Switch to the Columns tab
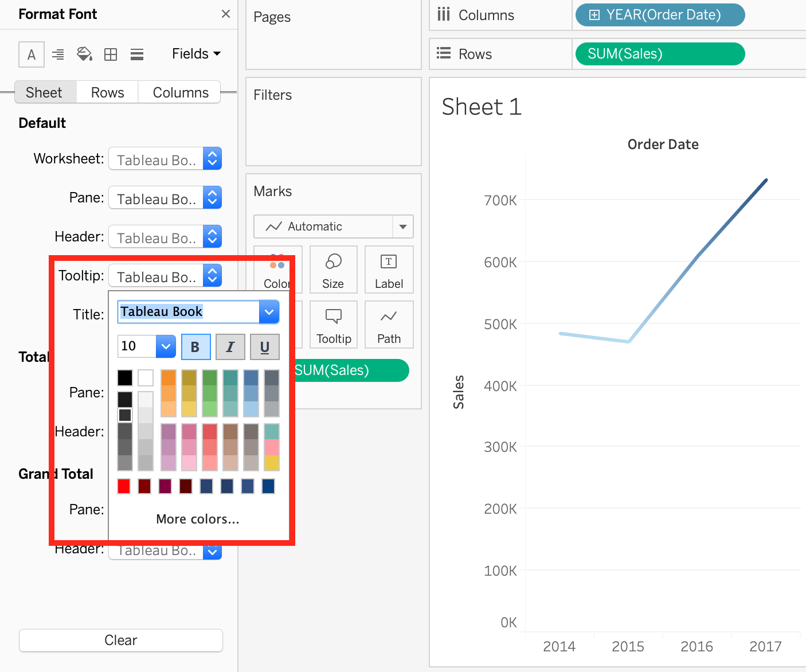806x672 pixels. point(181,92)
